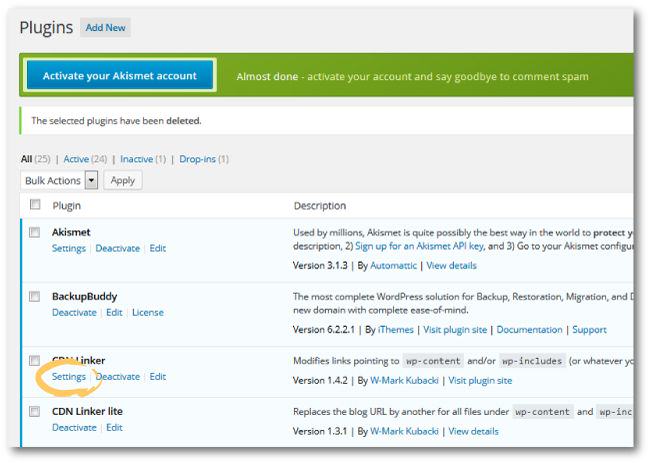This screenshot has height=463, width=650.
Task: Deactivate the CDN Linker plugin
Action: (x=118, y=377)
